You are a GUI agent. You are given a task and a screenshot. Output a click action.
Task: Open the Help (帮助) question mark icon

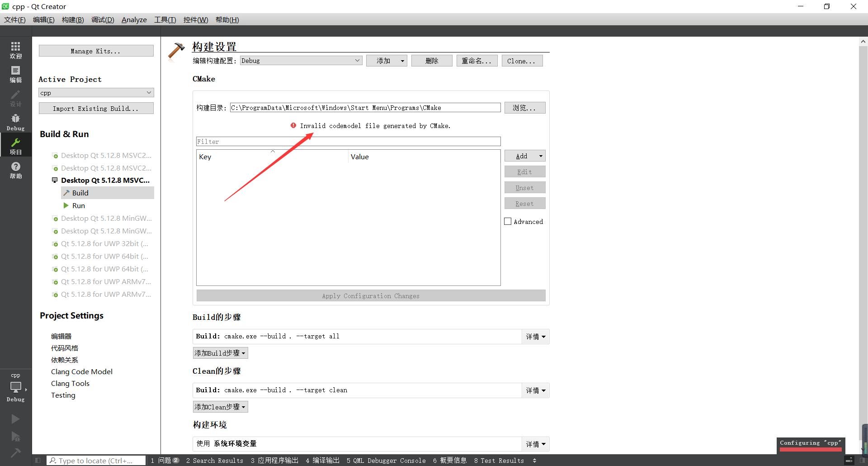(x=15, y=170)
